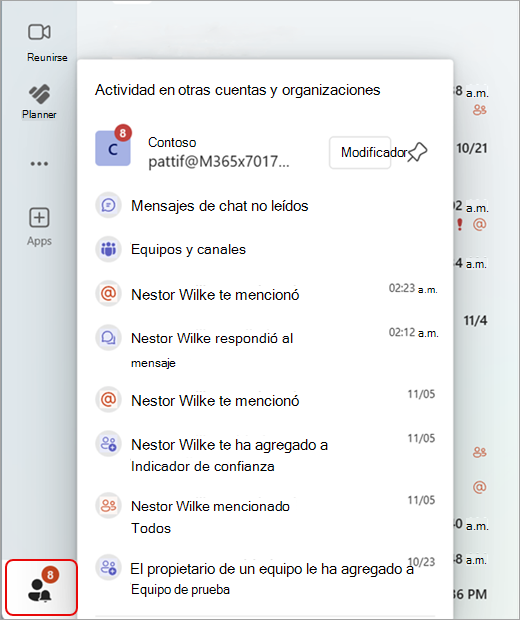Screen dimensions: 520x620
Task: Click the pattif@M365x7017... email text
Action: coord(219,162)
